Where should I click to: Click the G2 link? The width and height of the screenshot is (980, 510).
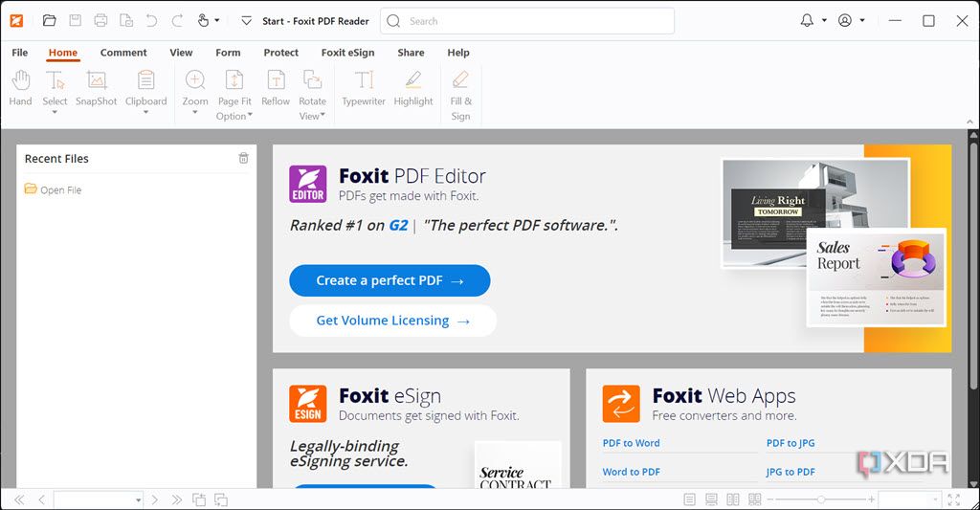(x=399, y=225)
